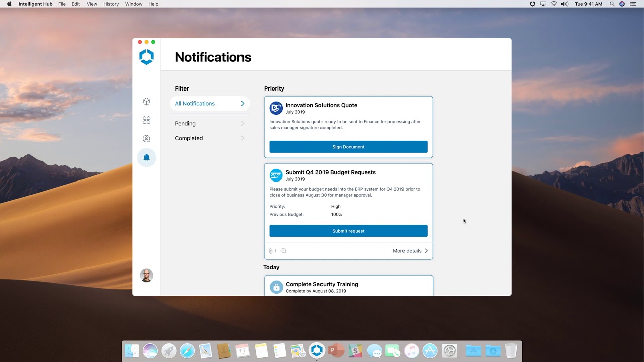This screenshot has height=362, width=644.
Task: Click the Intelligent Hub logo above the sidebar
Action: click(x=146, y=57)
